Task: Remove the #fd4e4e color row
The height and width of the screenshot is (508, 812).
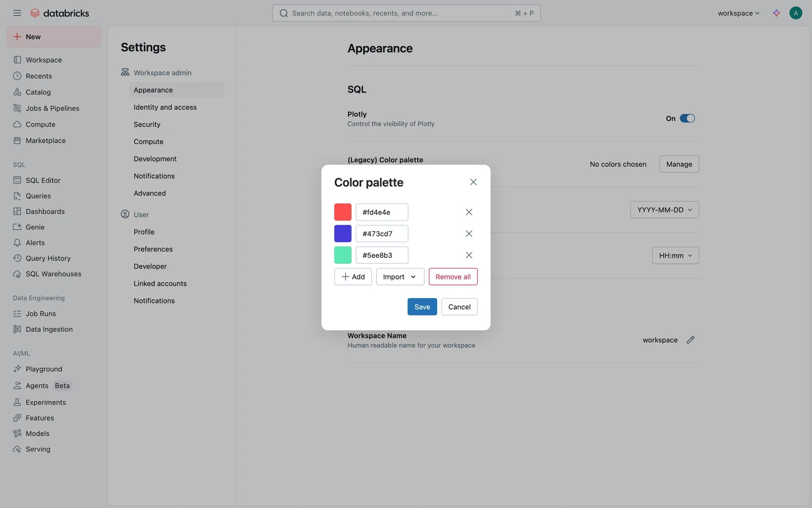Action: pos(469,212)
